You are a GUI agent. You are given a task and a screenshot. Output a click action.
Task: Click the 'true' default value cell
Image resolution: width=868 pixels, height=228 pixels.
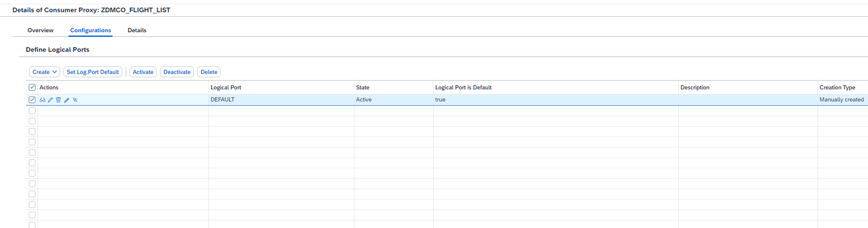pos(556,100)
